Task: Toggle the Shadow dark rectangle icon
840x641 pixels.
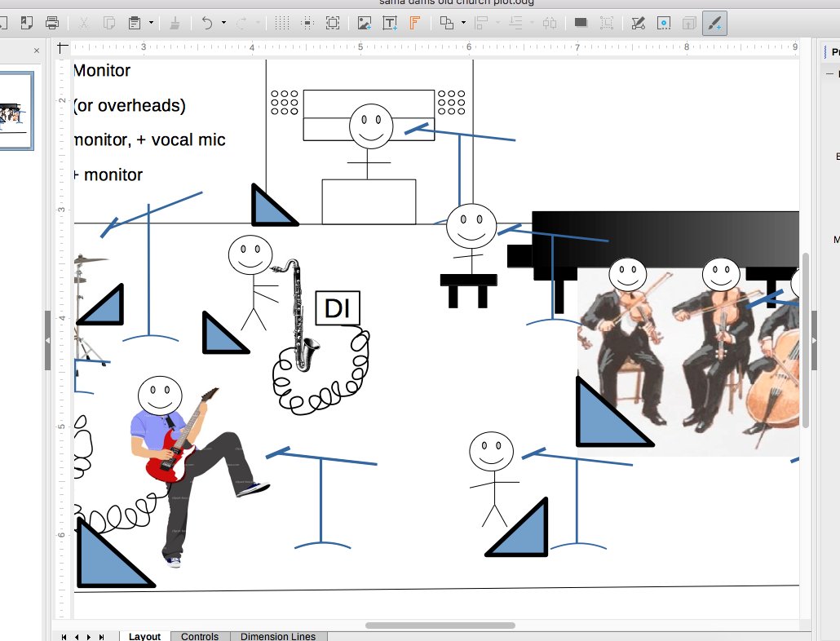Action: pos(581,23)
